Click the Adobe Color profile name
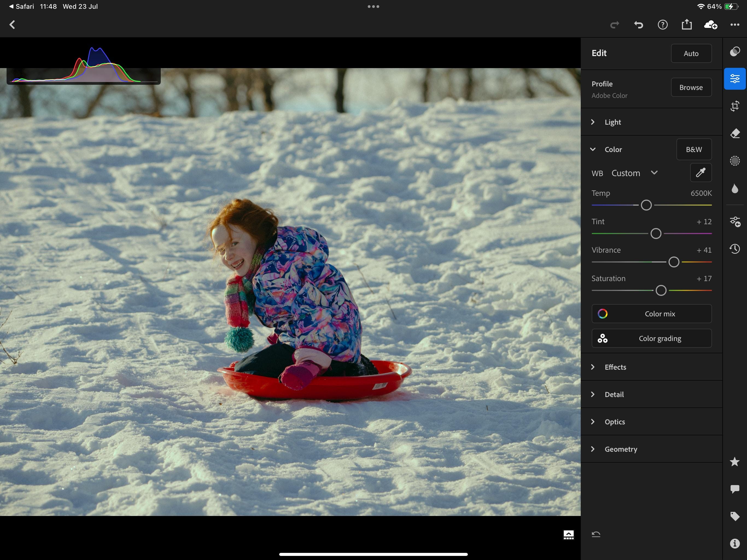Screen dimensions: 747x560 coord(609,96)
